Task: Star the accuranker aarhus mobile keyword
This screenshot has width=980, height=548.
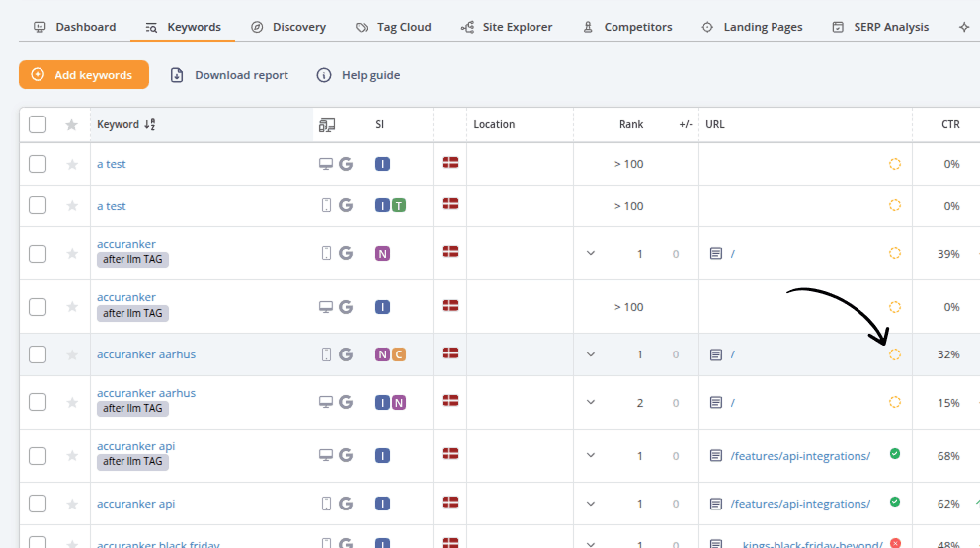Action: pos(72,354)
